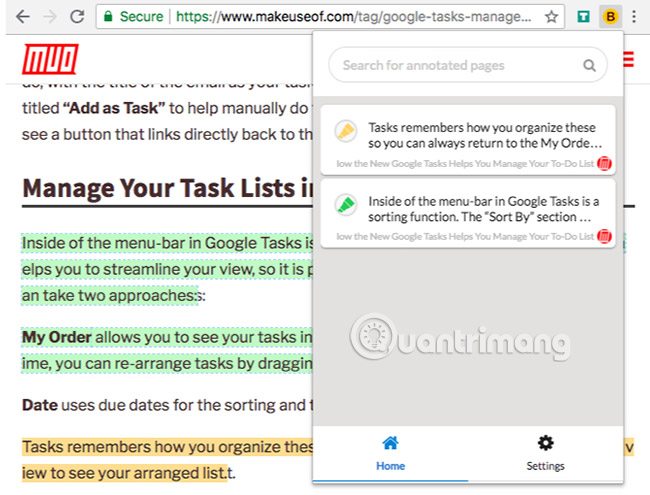650x495 pixels.
Task: Click the search magnifier icon in popup
Action: [589, 66]
